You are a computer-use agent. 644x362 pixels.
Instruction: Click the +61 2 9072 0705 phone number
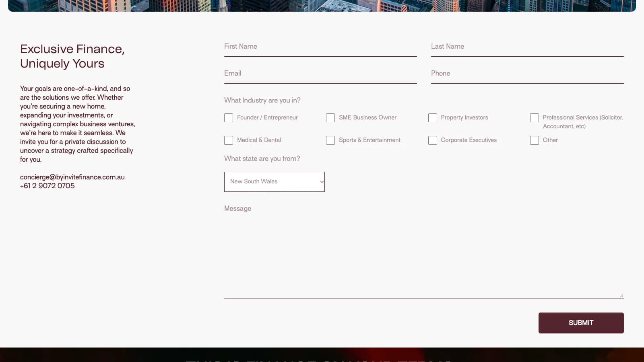click(47, 186)
